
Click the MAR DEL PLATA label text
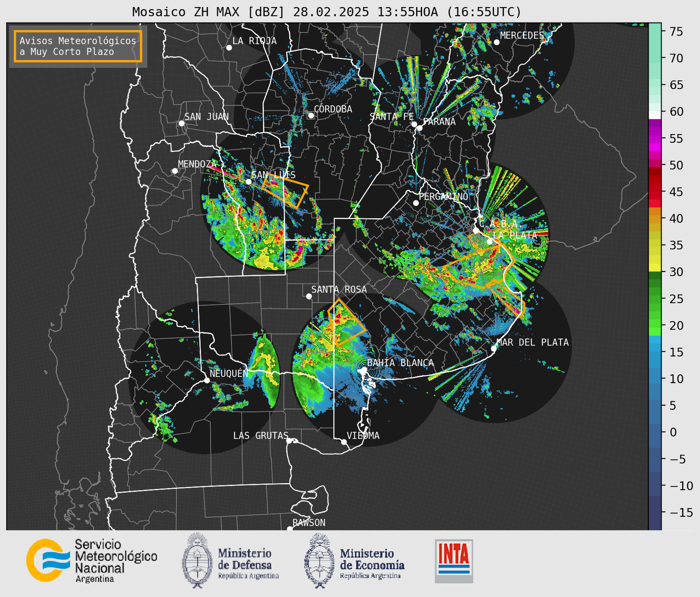click(x=533, y=342)
